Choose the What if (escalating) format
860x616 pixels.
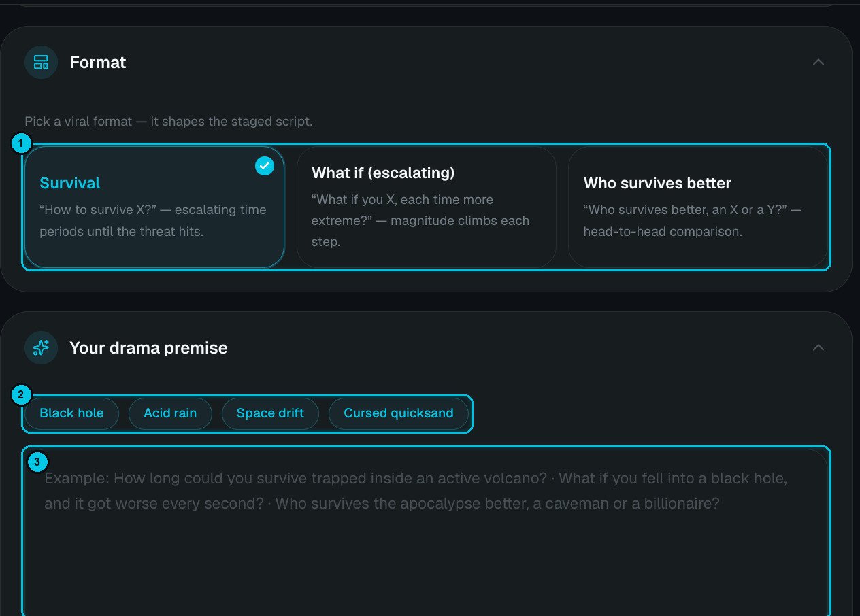[427, 207]
